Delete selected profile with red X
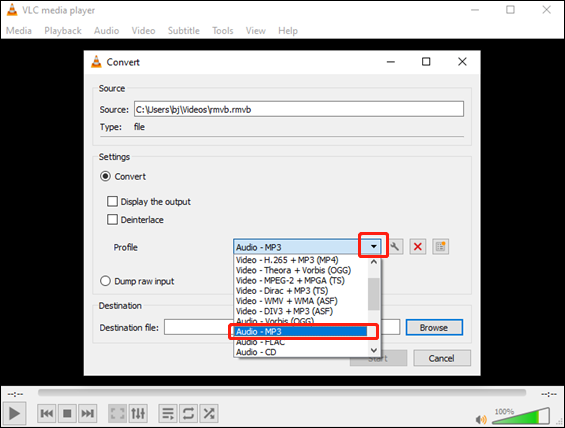Viewport: 565px width, 428px height. 418,247
